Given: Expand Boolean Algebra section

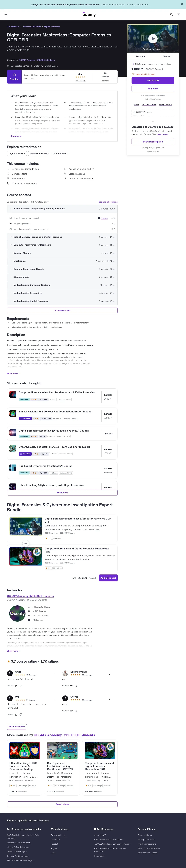Looking at the screenshot, I should 62,253.
